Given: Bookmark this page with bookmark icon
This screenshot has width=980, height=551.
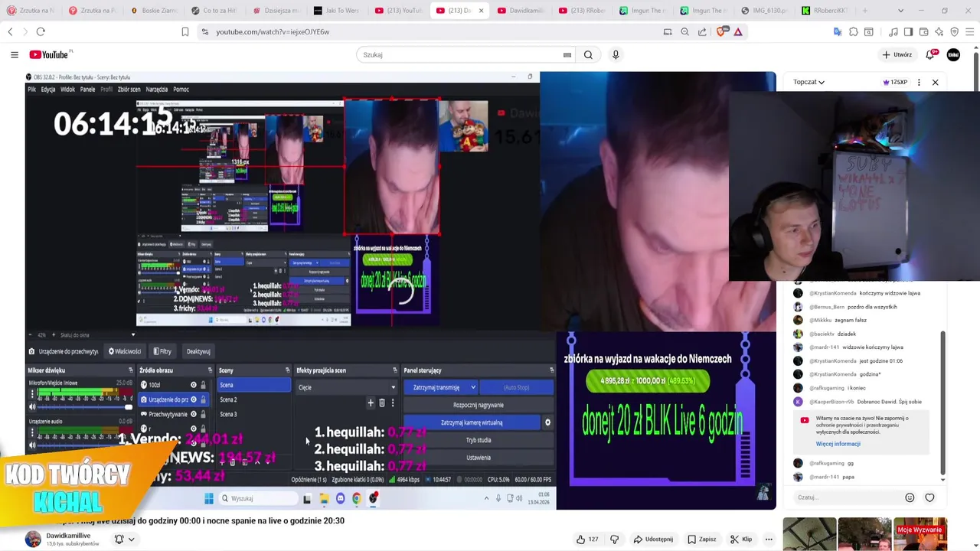Looking at the screenshot, I should coord(185,31).
